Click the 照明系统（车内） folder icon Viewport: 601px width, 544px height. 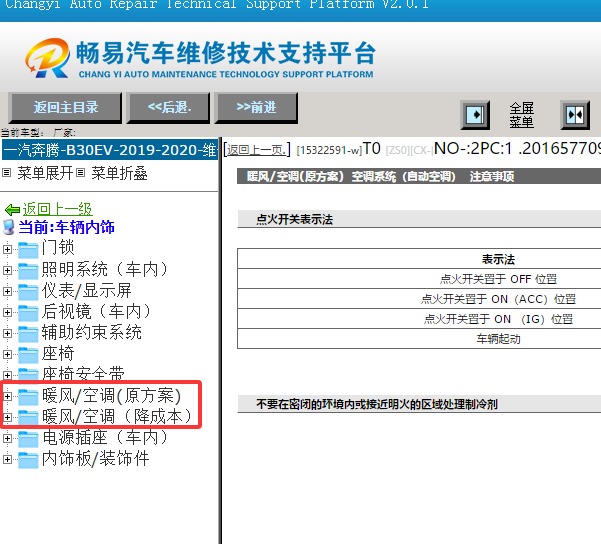click(x=28, y=271)
